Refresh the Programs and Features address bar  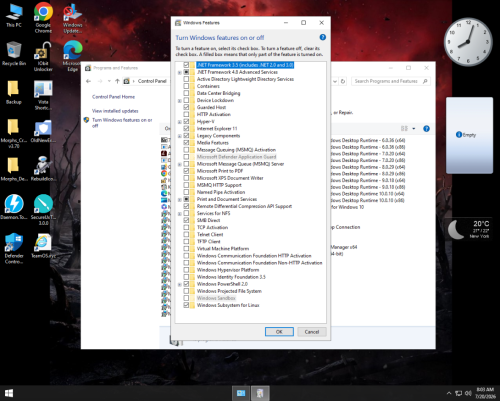(x=343, y=81)
